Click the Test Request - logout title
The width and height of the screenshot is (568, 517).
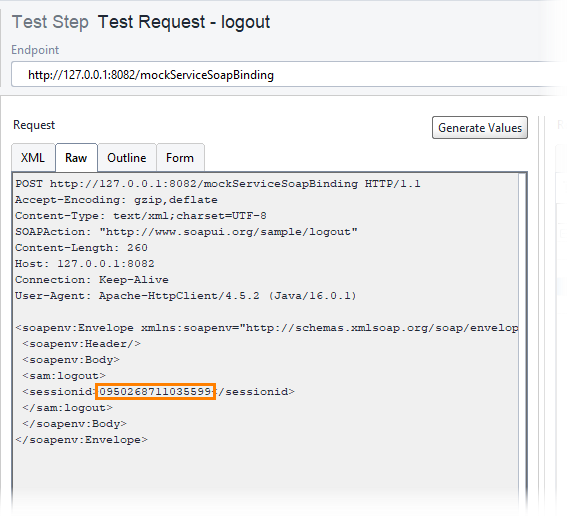click(x=184, y=22)
